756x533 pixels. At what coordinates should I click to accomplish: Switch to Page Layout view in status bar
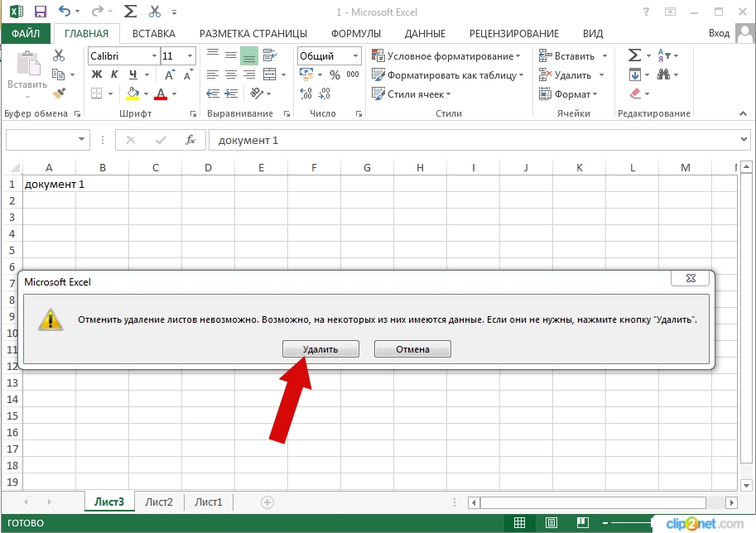(551, 523)
